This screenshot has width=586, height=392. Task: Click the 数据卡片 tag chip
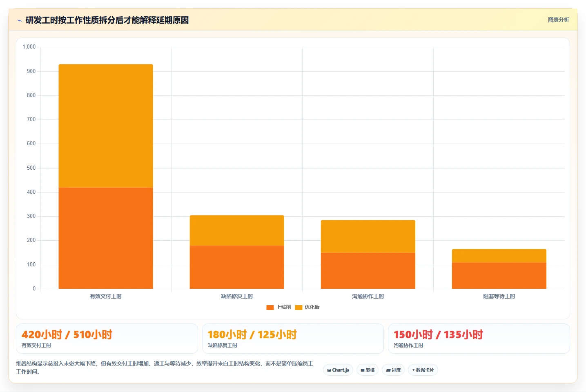coord(423,370)
